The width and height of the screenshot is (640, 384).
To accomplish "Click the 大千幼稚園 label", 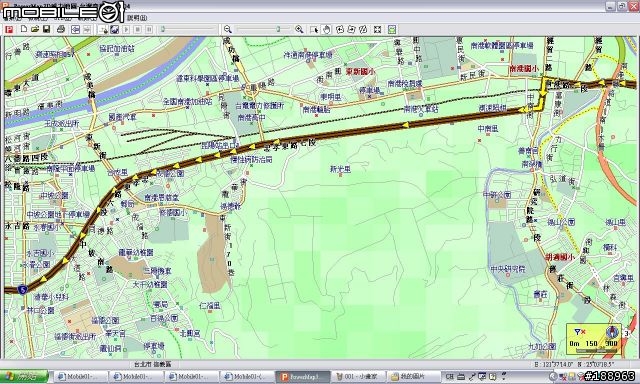I will click(x=150, y=284).
